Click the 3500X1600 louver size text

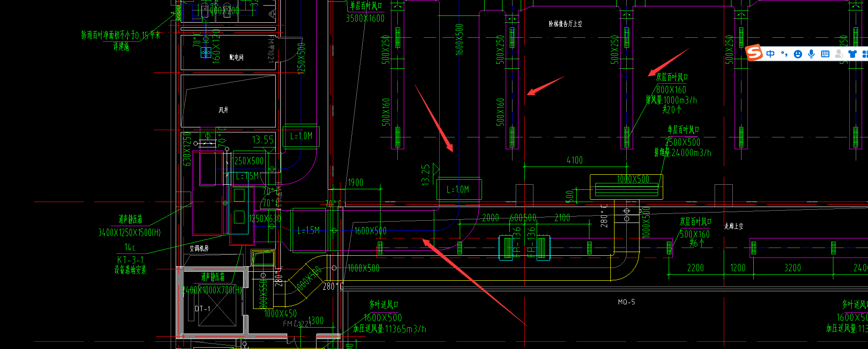pos(365,18)
